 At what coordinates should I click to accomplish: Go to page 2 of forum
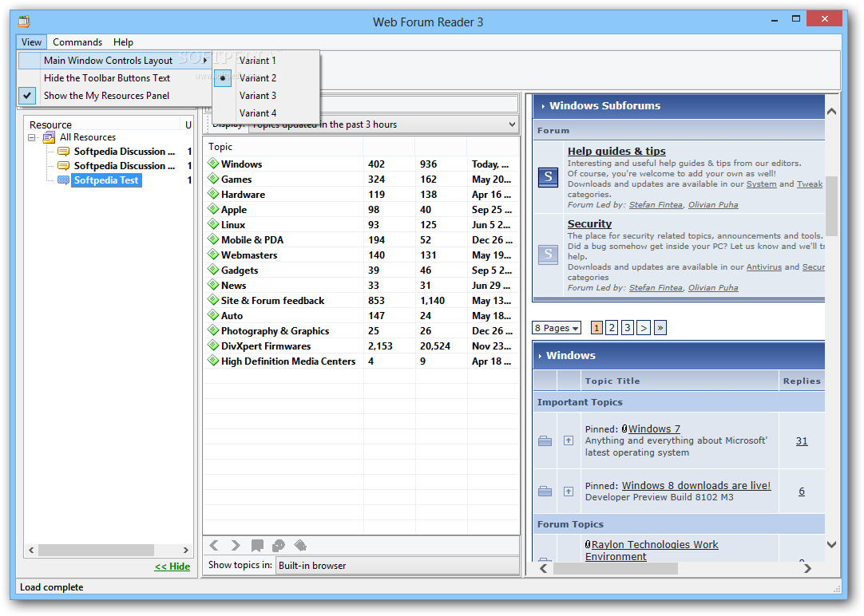[612, 327]
